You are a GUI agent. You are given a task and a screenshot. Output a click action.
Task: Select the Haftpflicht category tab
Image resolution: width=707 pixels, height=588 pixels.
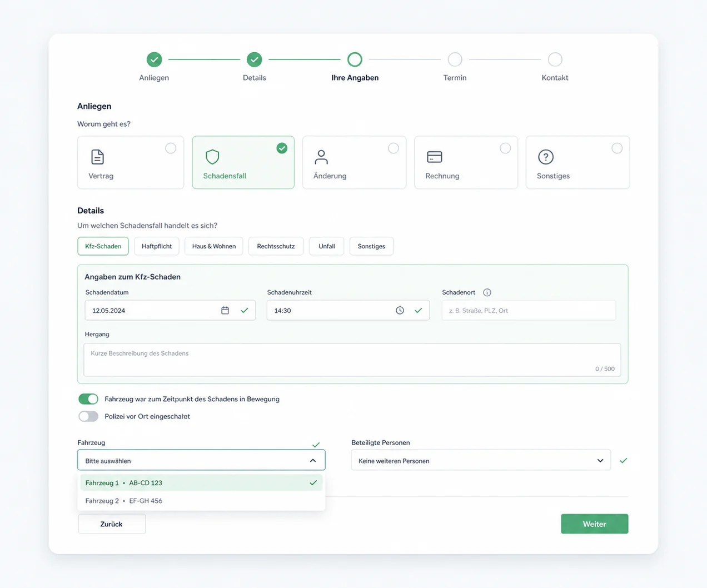click(157, 246)
